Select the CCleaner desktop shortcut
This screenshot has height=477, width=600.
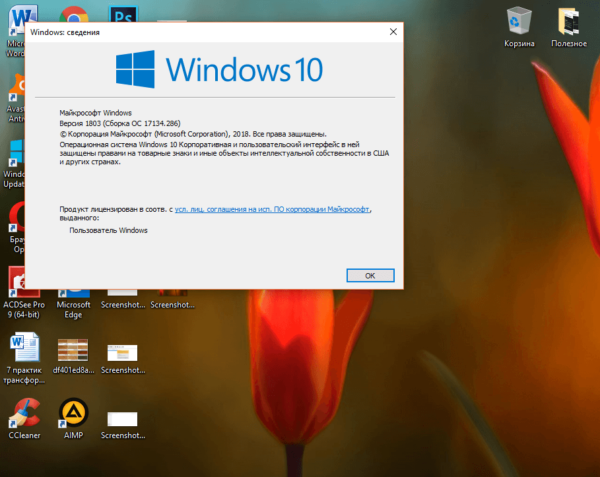pyautogui.click(x=24, y=418)
